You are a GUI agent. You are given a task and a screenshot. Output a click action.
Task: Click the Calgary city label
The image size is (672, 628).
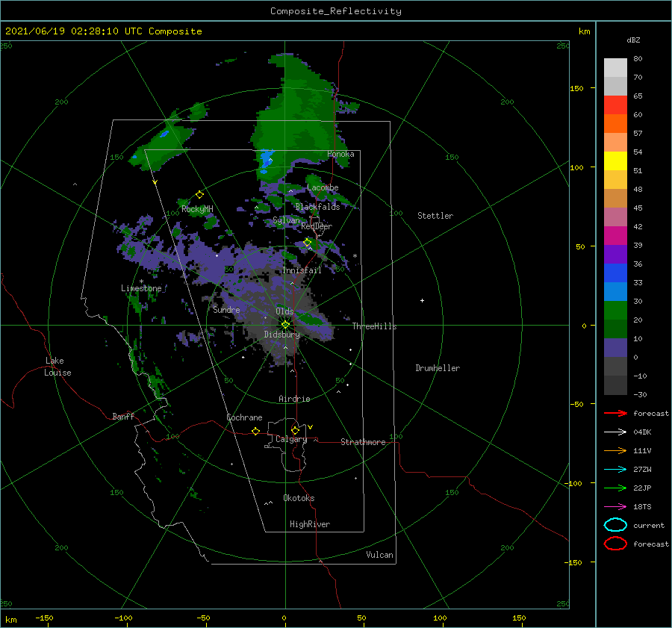point(291,439)
